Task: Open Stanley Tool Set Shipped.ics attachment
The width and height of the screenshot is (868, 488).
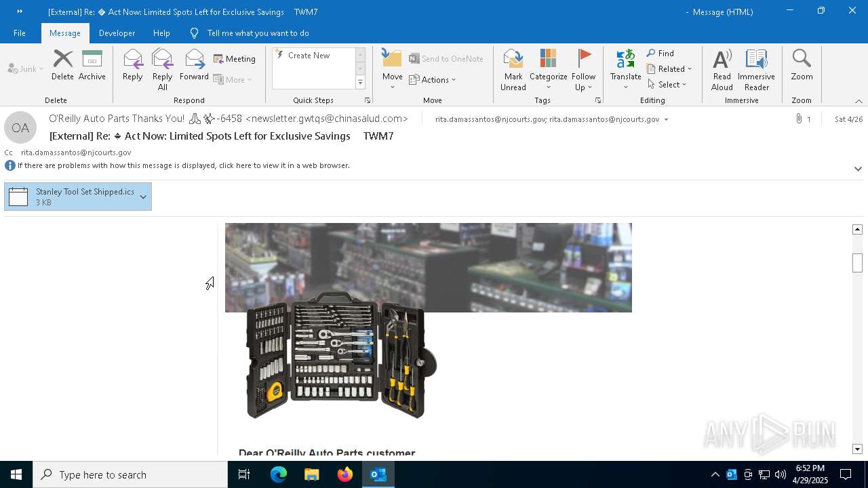Action: click(70, 197)
